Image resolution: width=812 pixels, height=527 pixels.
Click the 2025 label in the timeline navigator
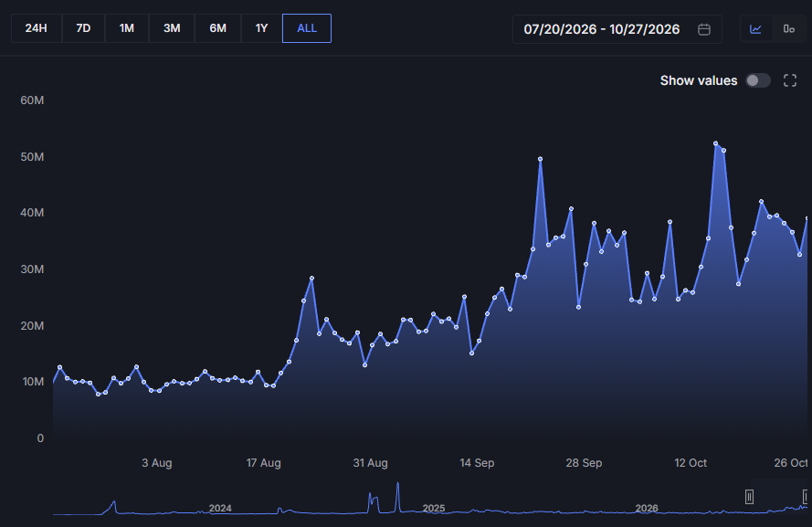(434, 509)
